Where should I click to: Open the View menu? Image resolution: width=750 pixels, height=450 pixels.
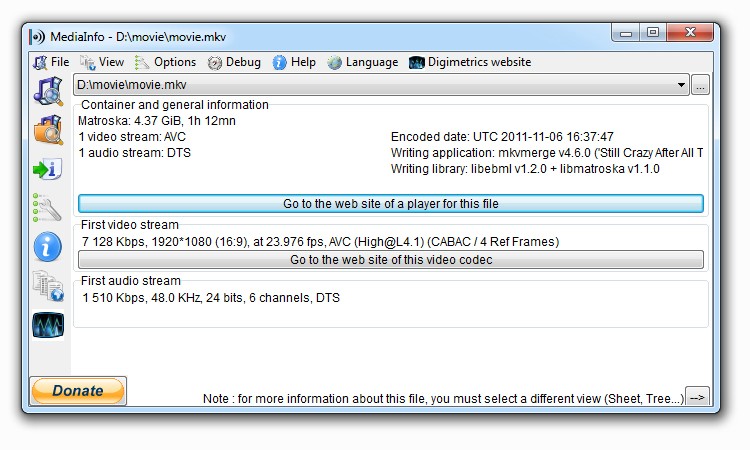(x=102, y=62)
